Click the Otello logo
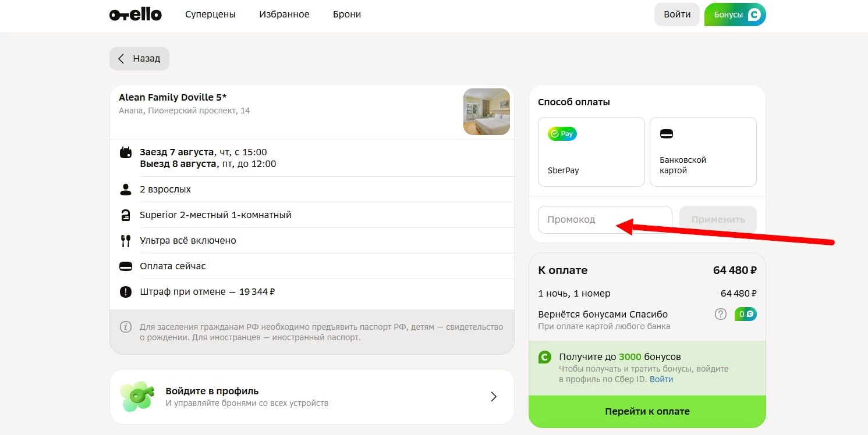 (135, 15)
